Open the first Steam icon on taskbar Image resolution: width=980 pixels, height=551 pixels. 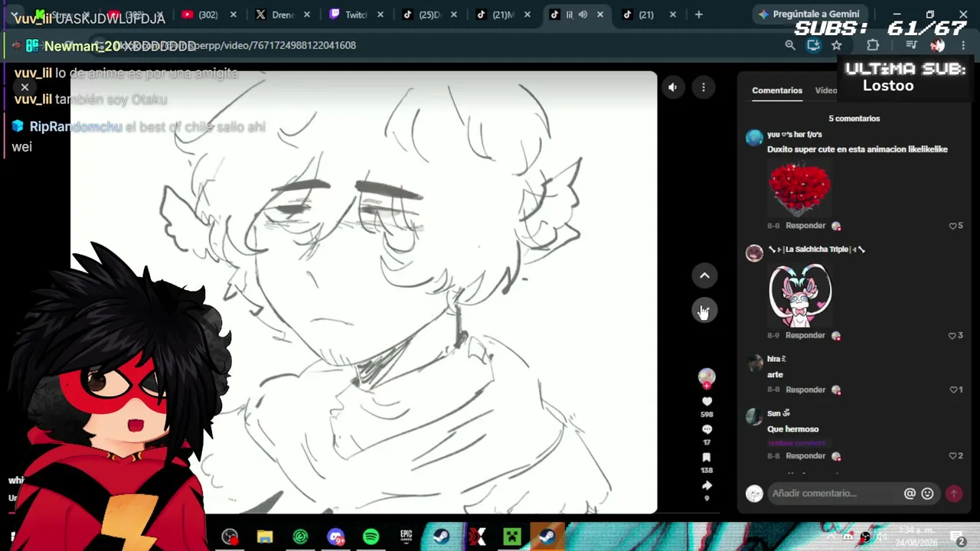pos(441,536)
